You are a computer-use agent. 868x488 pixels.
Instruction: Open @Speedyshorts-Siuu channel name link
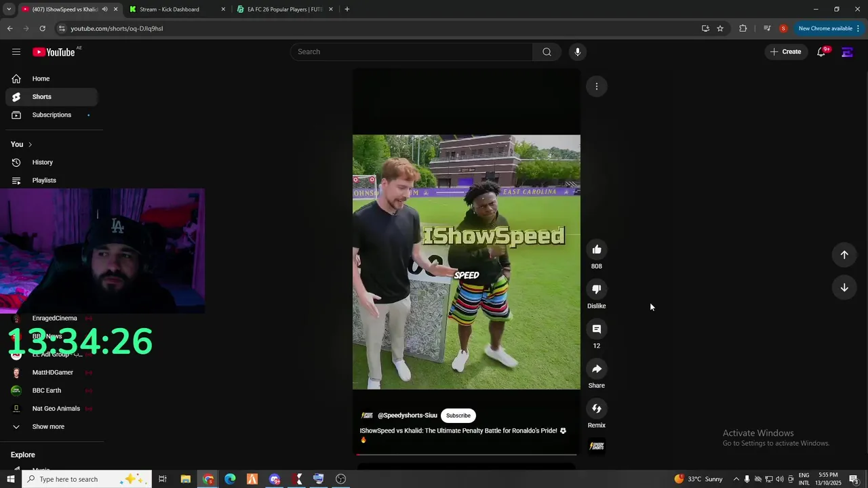(x=408, y=415)
